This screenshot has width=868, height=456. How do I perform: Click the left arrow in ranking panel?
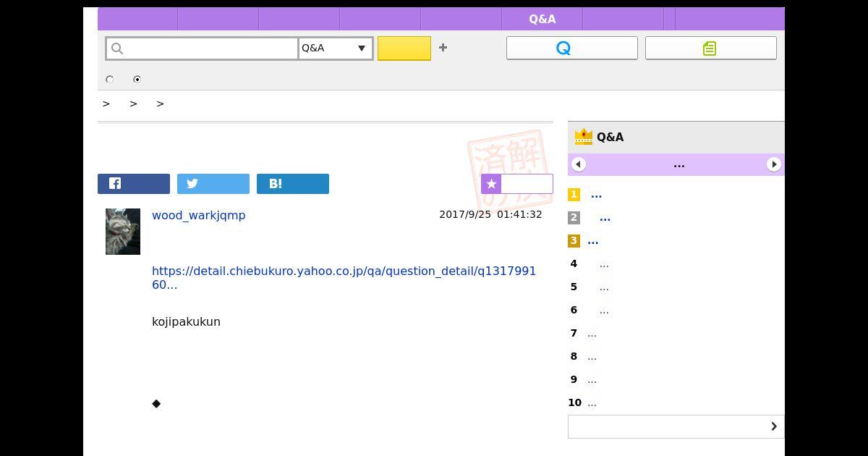[x=579, y=164]
